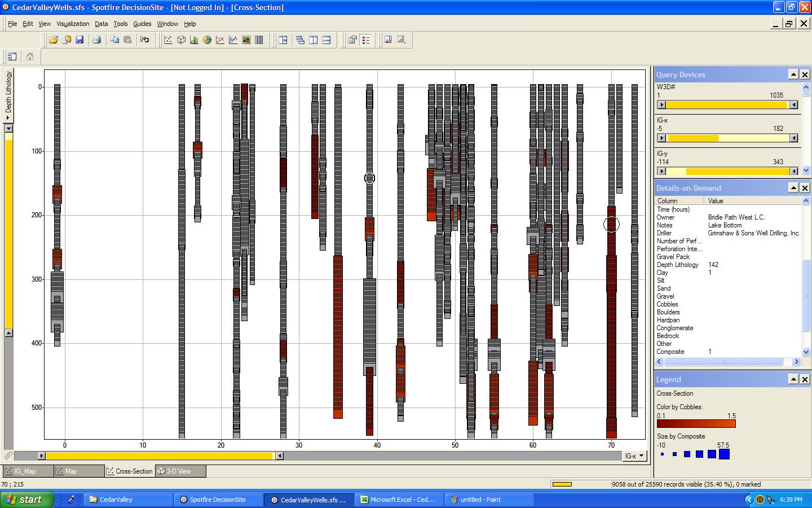Open the CedarValley folder taskbar button
Image resolution: width=812 pixels, height=508 pixels.
pos(129,500)
